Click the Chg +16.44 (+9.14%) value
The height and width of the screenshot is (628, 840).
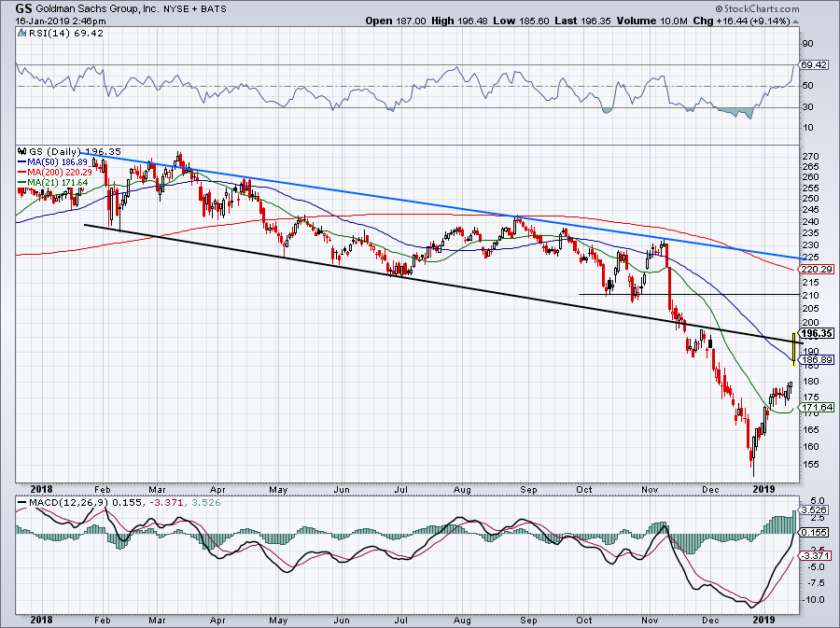coord(741,21)
